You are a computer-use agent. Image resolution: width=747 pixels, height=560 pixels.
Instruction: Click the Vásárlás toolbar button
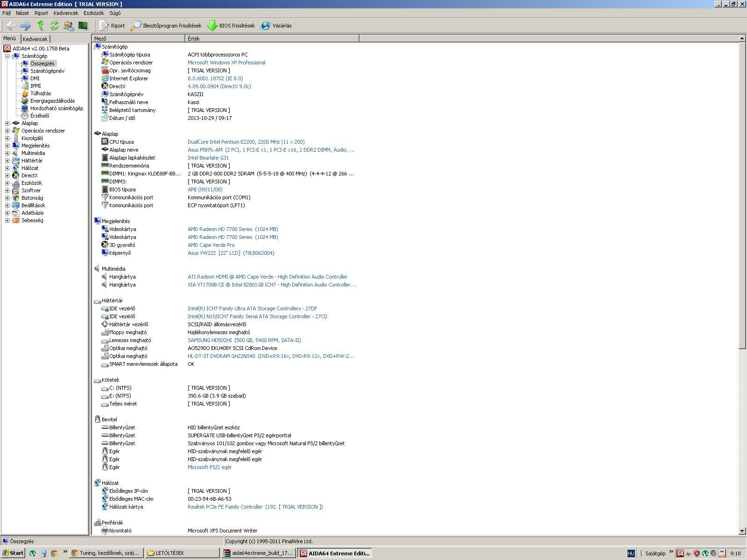(276, 26)
